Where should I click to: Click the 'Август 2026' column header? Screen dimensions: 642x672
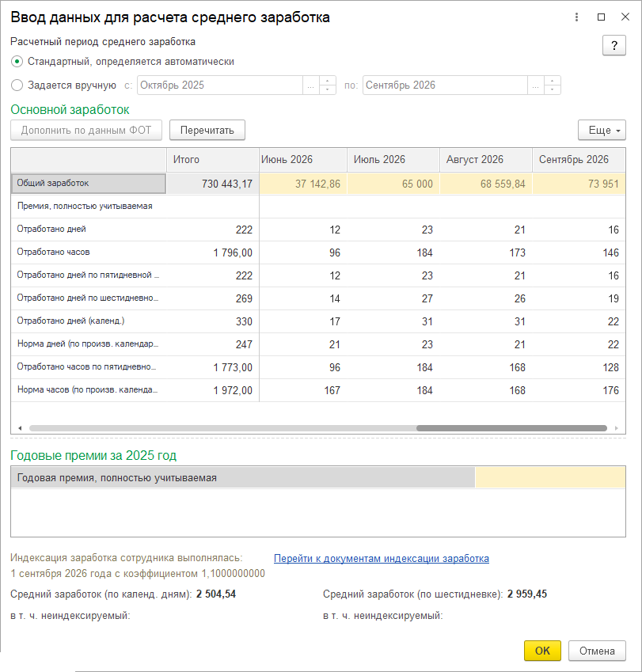pyautogui.click(x=486, y=160)
